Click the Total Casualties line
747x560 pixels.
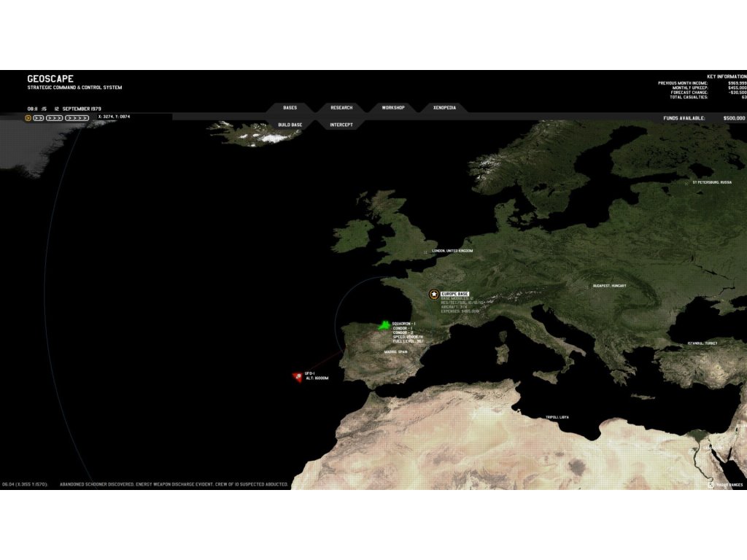(x=708, y=97)
